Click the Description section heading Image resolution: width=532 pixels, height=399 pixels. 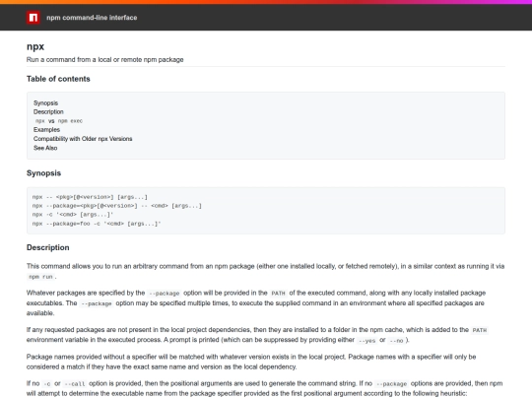[x=48, y=247]
